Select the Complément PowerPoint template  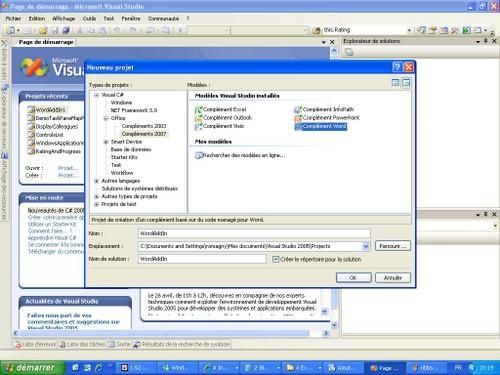pyautogui.click(x=327, y=118)
